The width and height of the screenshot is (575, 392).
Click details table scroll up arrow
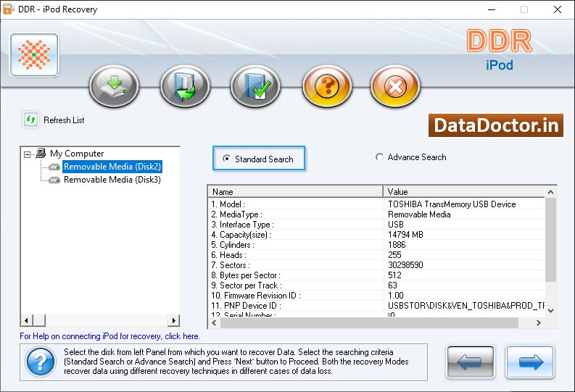[x=550, y=192]
